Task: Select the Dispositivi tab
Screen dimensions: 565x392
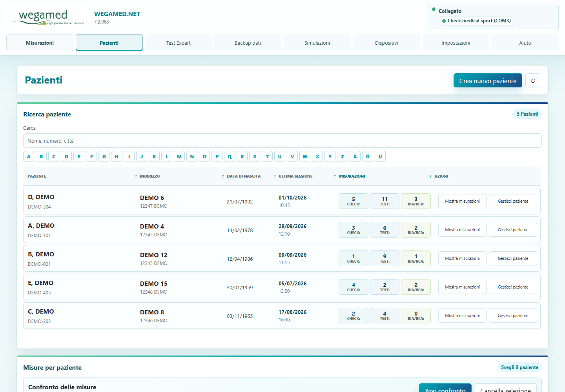Action: 386,43
